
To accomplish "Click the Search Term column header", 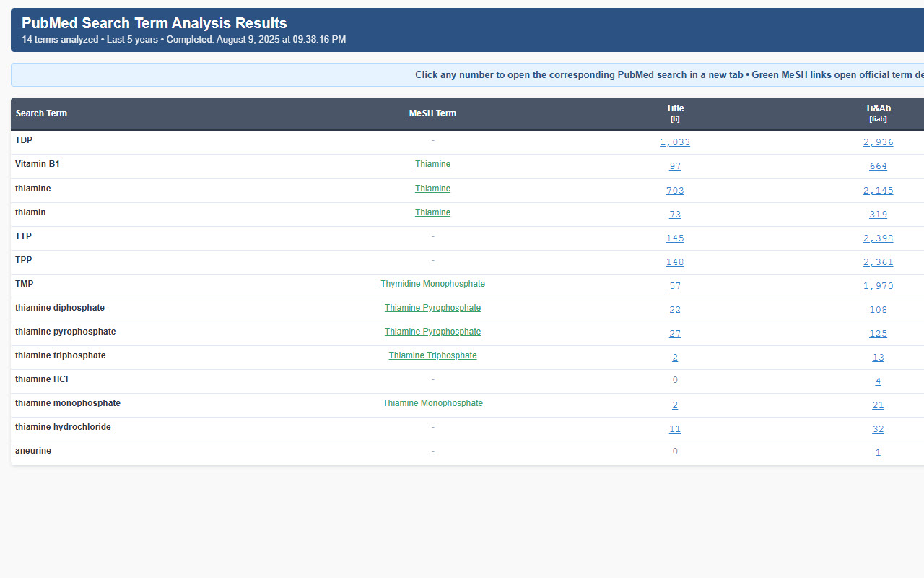I will 41,113.
